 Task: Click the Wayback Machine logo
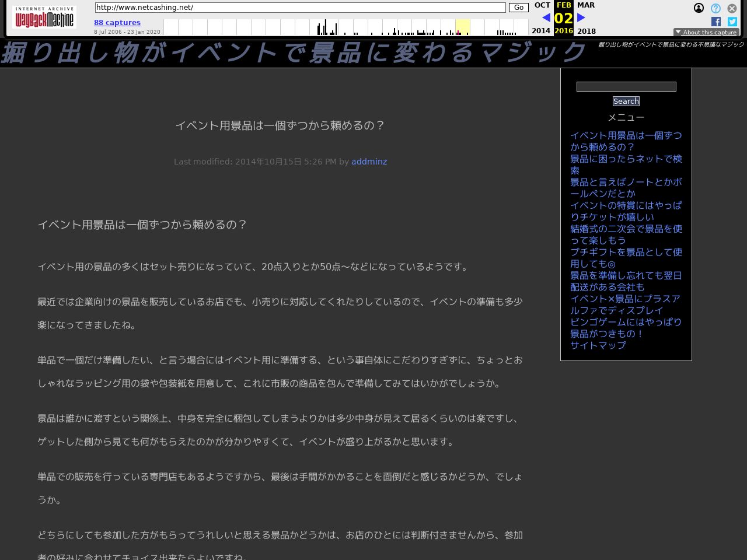coord(44,17)
